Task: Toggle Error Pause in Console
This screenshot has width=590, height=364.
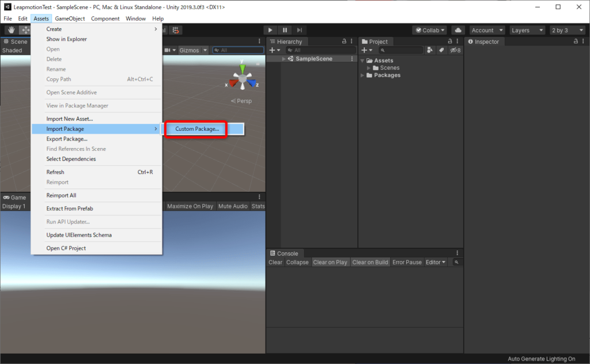Action: click(407, 262)
